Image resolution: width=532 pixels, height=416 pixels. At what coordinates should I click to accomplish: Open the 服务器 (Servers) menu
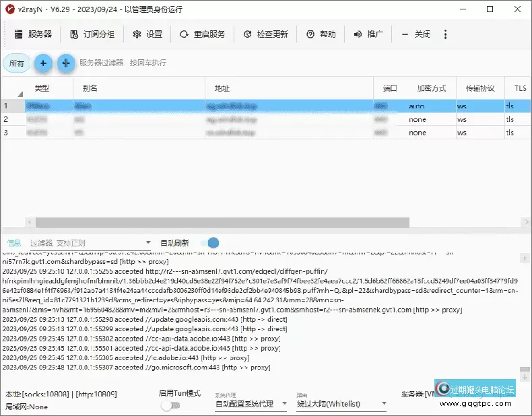(x=33, y=34)
